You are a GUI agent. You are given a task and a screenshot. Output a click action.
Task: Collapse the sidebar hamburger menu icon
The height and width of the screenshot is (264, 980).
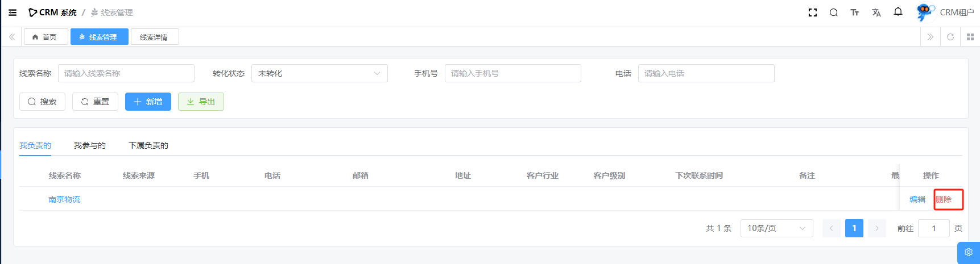13,12
